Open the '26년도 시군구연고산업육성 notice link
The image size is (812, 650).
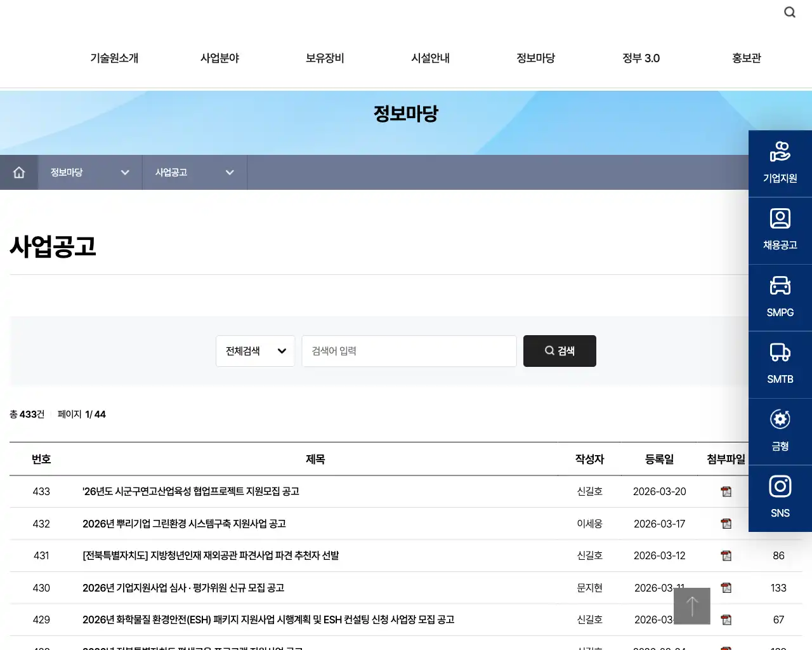[x=192, y=491]
